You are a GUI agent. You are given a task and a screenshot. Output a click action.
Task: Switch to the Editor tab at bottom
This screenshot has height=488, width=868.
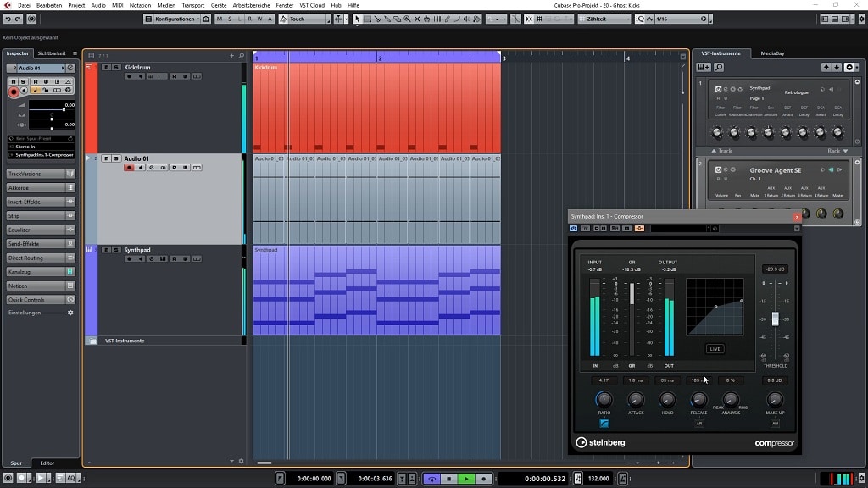pos(47,463)
